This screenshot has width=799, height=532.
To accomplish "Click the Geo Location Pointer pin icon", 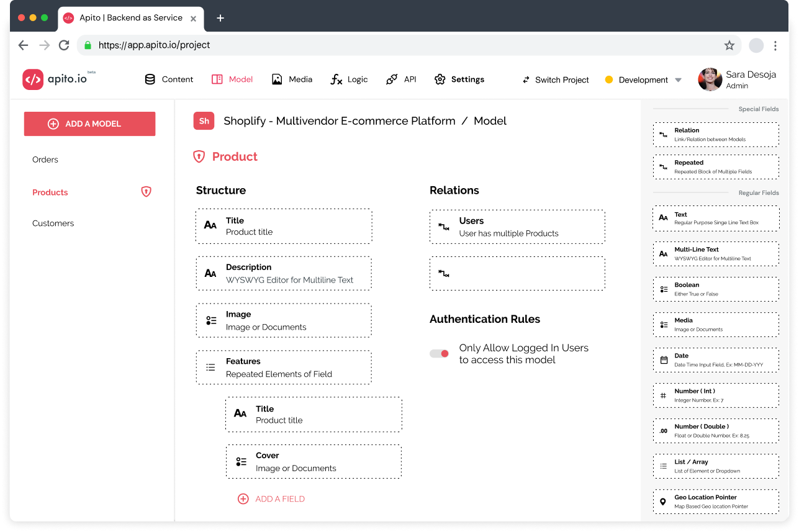I will (663, 502).
